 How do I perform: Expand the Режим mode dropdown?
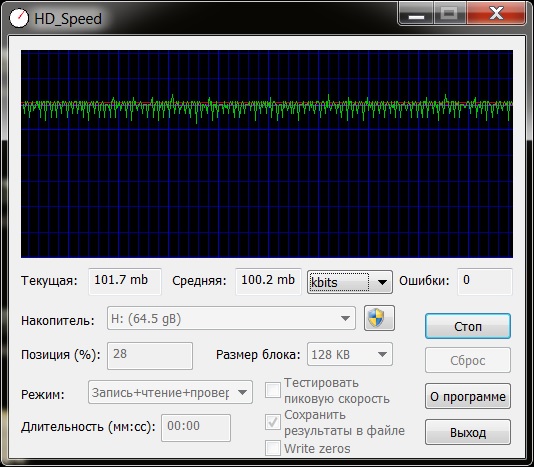[x=170, y=392]
